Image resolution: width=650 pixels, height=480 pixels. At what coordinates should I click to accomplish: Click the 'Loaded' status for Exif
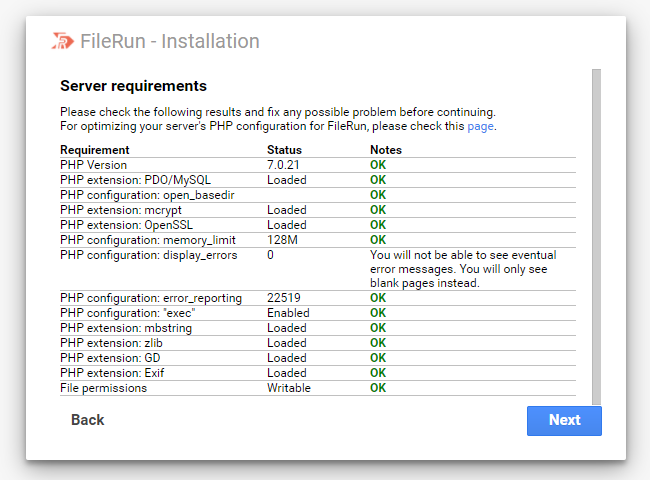(287, 373)
